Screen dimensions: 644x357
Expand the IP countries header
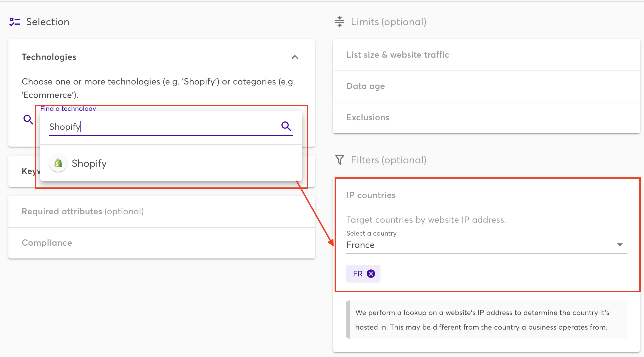click(371, 195)
